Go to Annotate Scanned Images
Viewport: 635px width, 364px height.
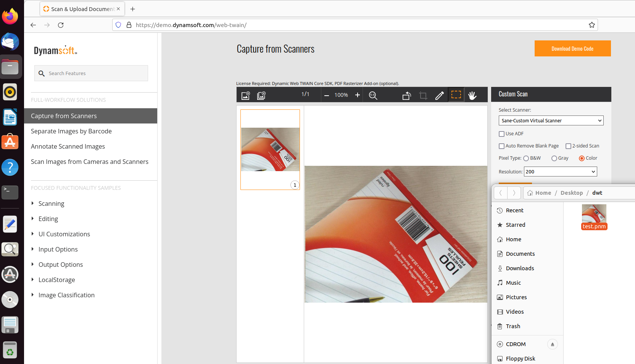tap(68, 146)
